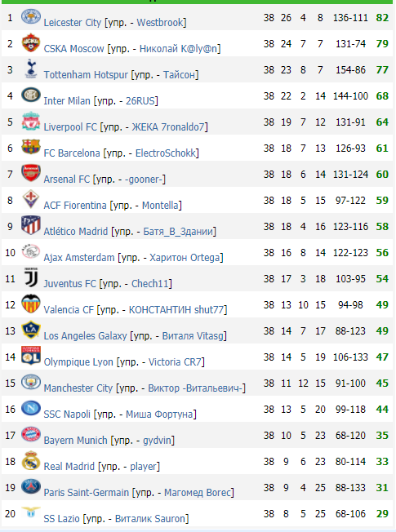
Task: Click the Los Angeles Galaxy logo
Action: [x=31, y=330]
